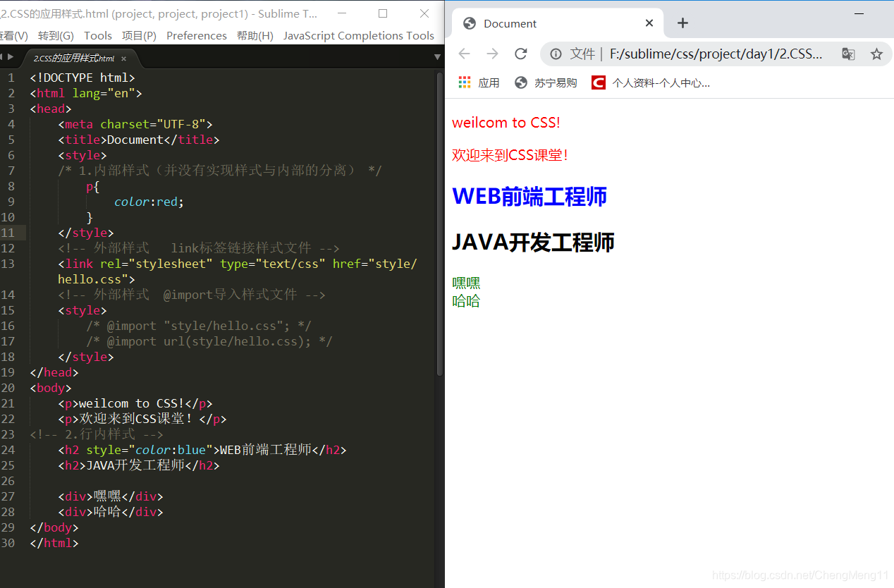This screenshot has height=588, width=894.
Task: Click the red 'weilcom to CSS!' paragraph in page
Action: tap(506, 123)
